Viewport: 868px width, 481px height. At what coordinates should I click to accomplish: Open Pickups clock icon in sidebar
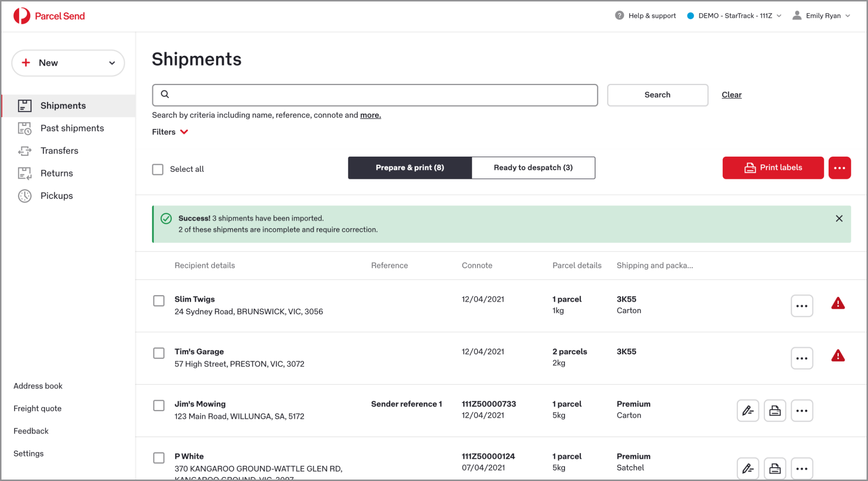click(x=25, y=196)
